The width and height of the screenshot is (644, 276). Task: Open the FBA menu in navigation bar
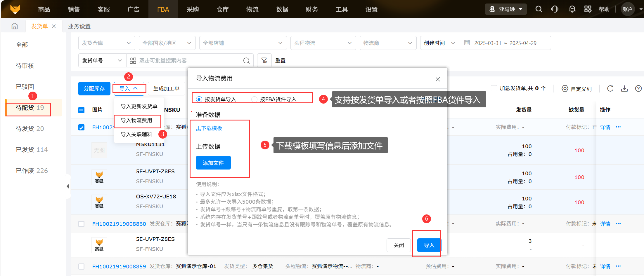163,9
